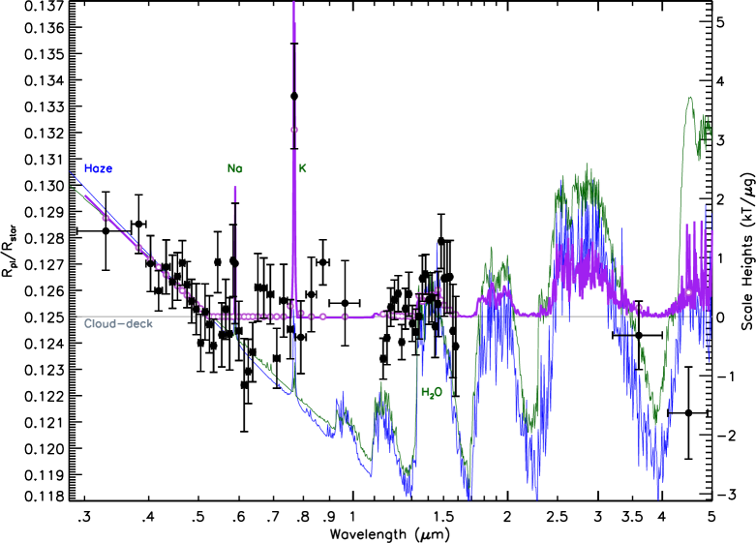
Task: Click the .9 wavelength tick label
Action: point(329,517)
